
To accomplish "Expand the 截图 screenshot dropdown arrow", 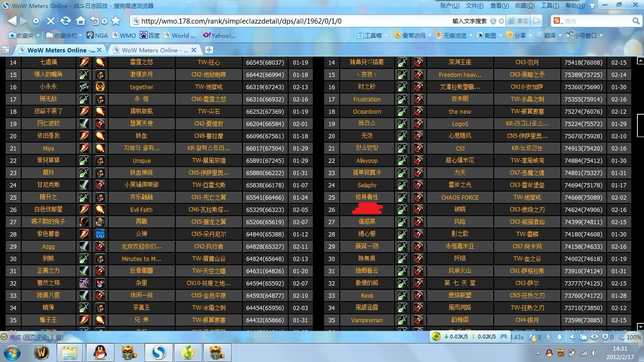I will pos(500,35).
